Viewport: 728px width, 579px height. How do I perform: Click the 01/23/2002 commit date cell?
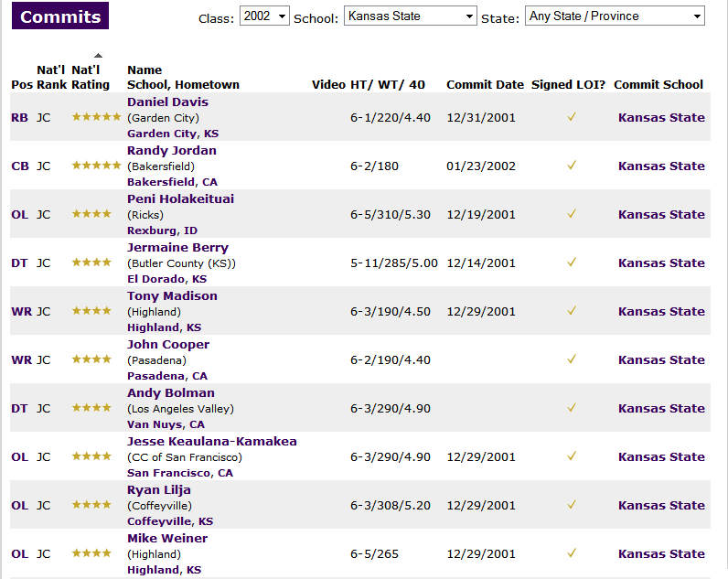[481, 166]
